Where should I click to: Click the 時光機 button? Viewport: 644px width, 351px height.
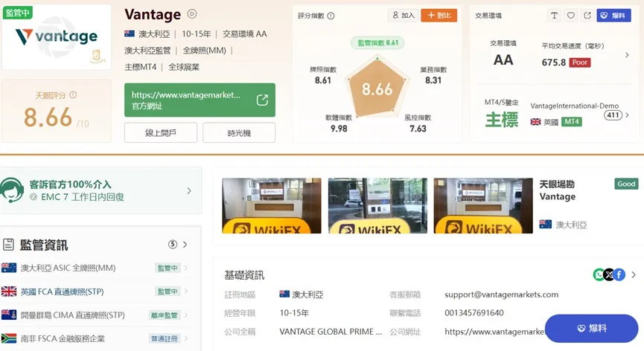[x=239, y=132]
